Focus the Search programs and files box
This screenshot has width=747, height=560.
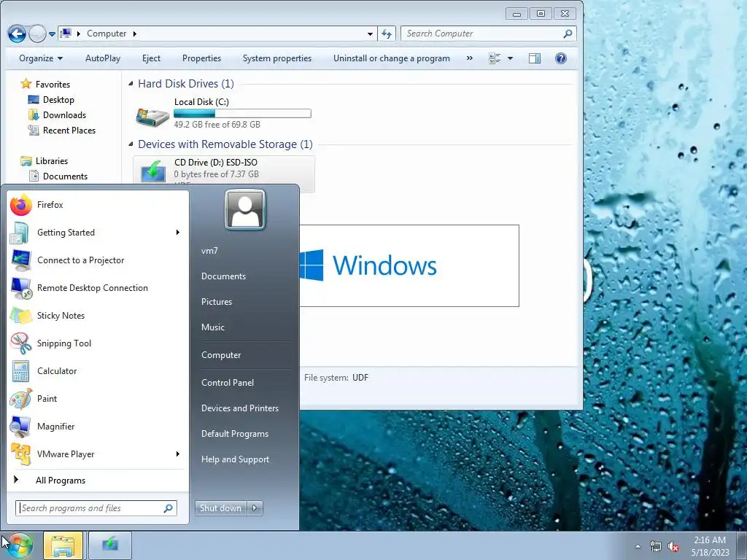click(x=96, y=508)
